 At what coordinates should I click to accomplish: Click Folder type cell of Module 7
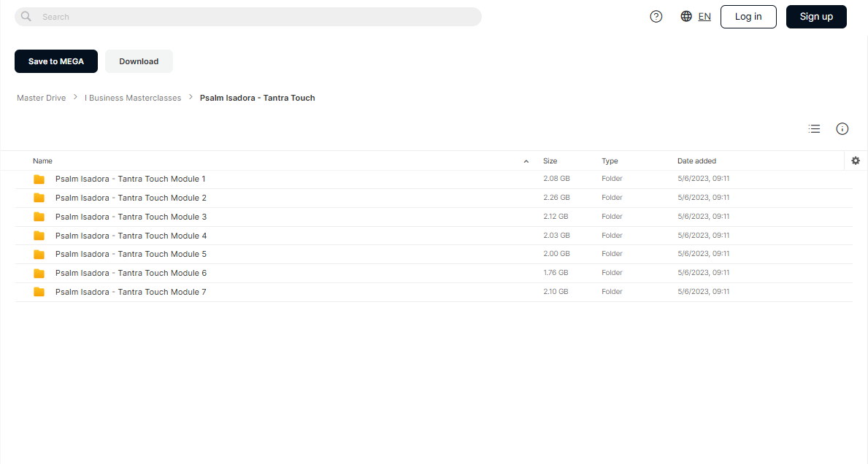click(x=612, y=291)
